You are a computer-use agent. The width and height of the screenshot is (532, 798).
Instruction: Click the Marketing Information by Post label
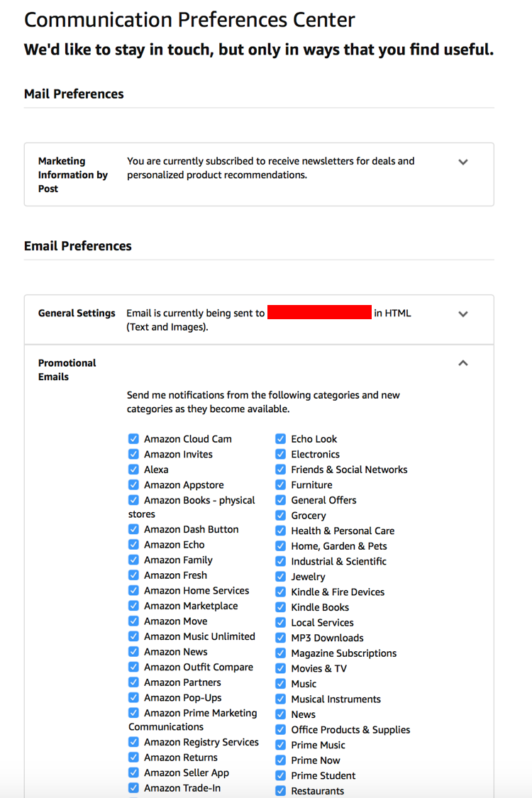click(73, 174)
